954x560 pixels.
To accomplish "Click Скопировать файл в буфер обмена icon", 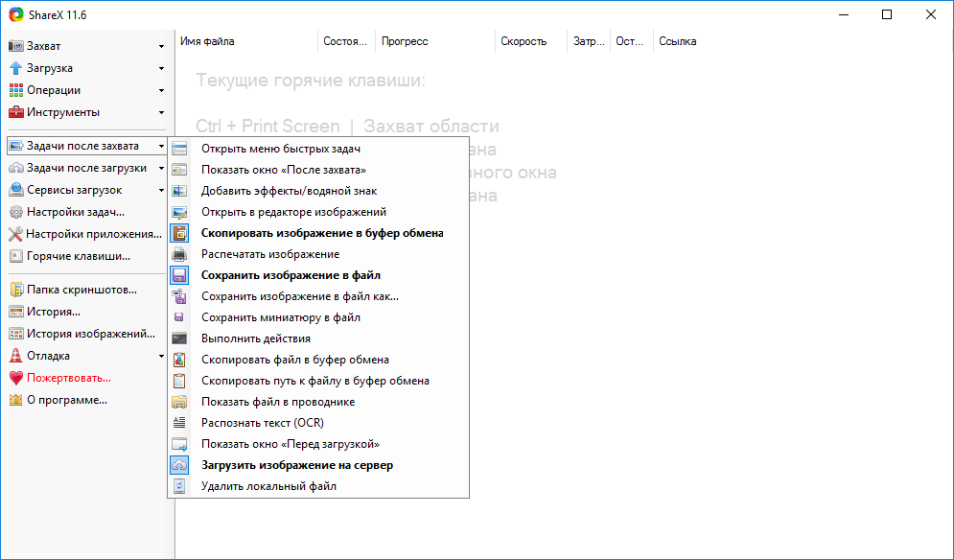I will coord(179,360).
